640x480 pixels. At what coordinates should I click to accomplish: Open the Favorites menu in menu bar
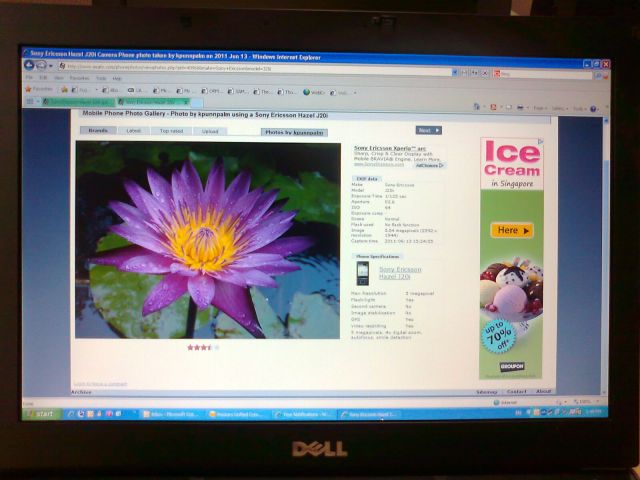click(79, 78)
